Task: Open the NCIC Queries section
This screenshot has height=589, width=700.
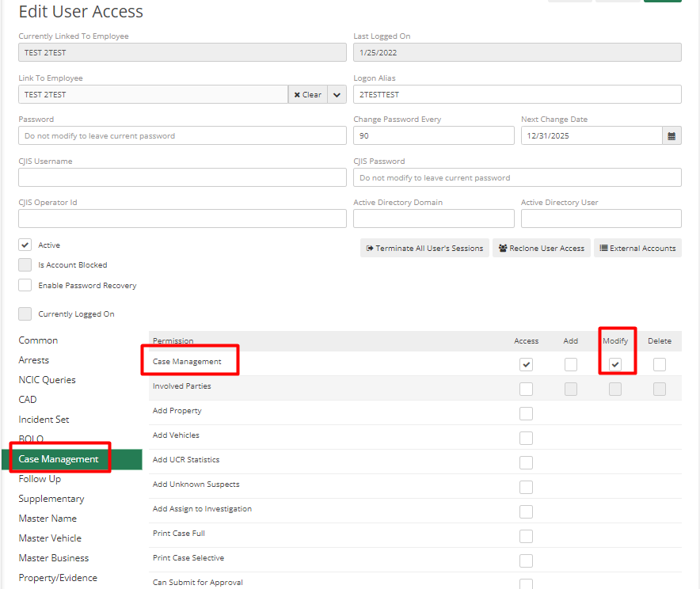Action: coord(48,379)
